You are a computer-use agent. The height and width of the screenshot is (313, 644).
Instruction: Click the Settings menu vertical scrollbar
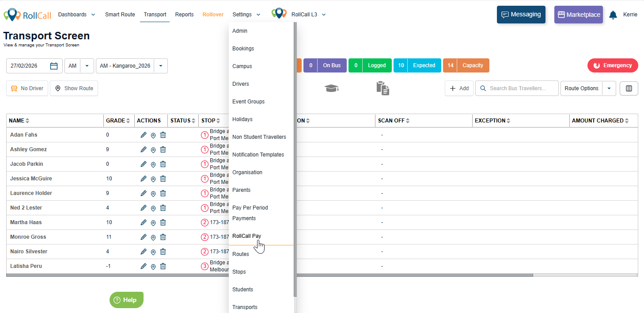pyautogui.click(x=295, y=159)
